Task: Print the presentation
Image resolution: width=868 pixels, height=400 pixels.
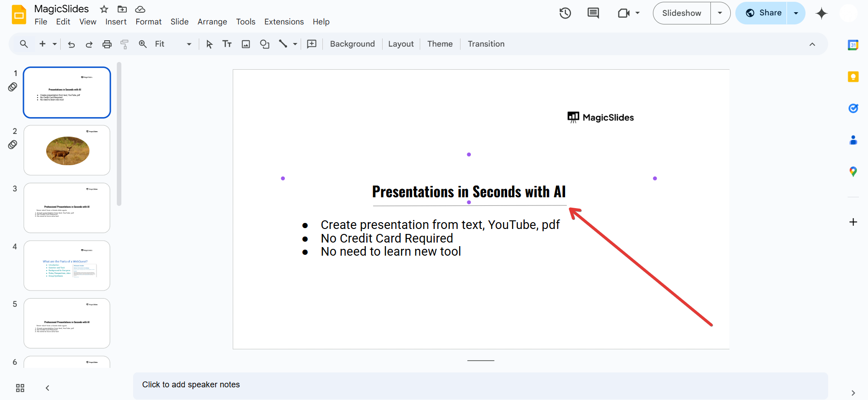Action: coord(107,44)
